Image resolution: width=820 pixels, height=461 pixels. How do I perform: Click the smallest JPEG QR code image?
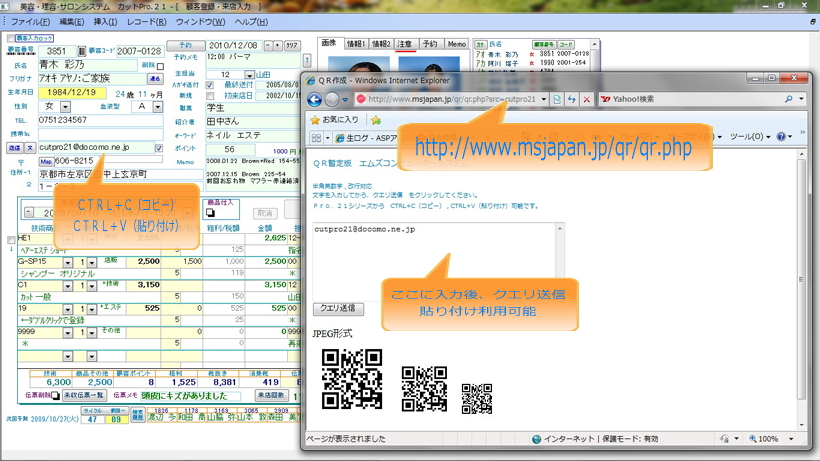[476, 399]
